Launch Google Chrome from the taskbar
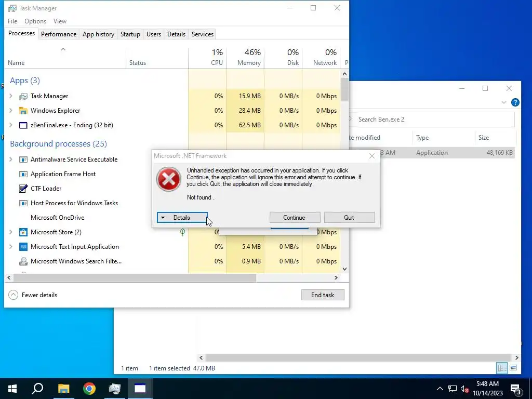The height and width of the screenshot is (399, 532). point(89,389)
